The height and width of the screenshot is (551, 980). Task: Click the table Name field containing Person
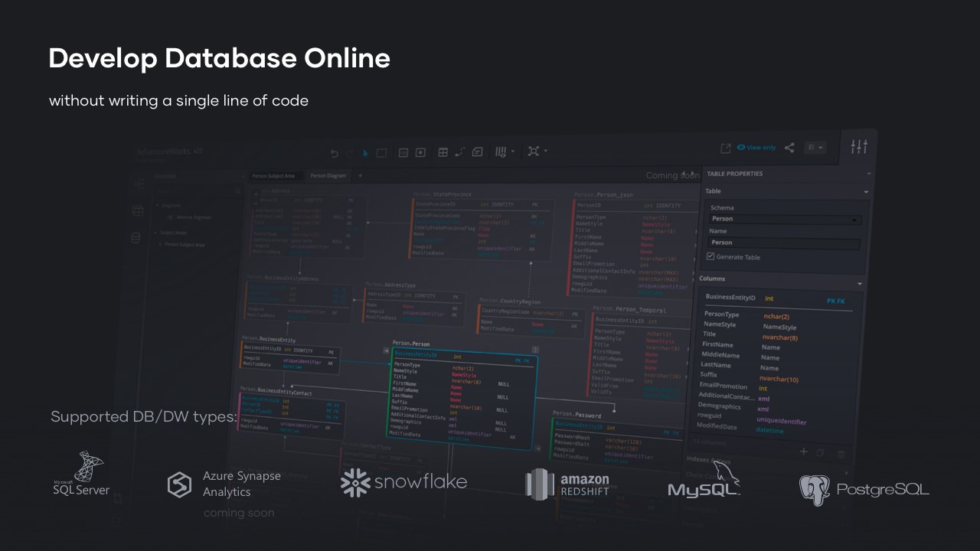pyautogui.click(x=783, y=243)
